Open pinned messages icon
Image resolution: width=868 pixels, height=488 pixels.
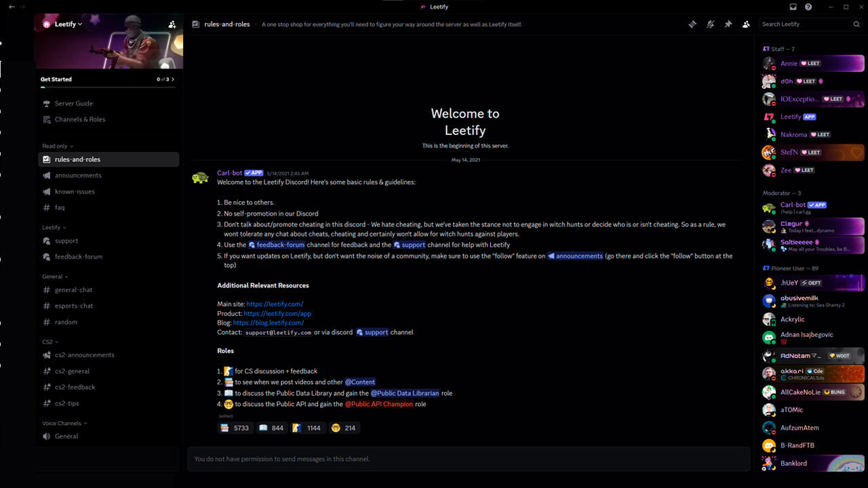[728, 24]
